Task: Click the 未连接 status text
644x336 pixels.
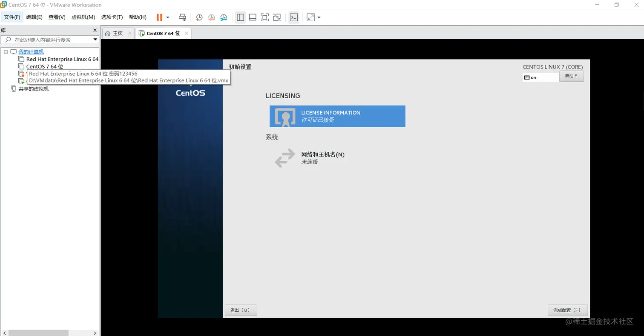Action: (x=310, y=162)
